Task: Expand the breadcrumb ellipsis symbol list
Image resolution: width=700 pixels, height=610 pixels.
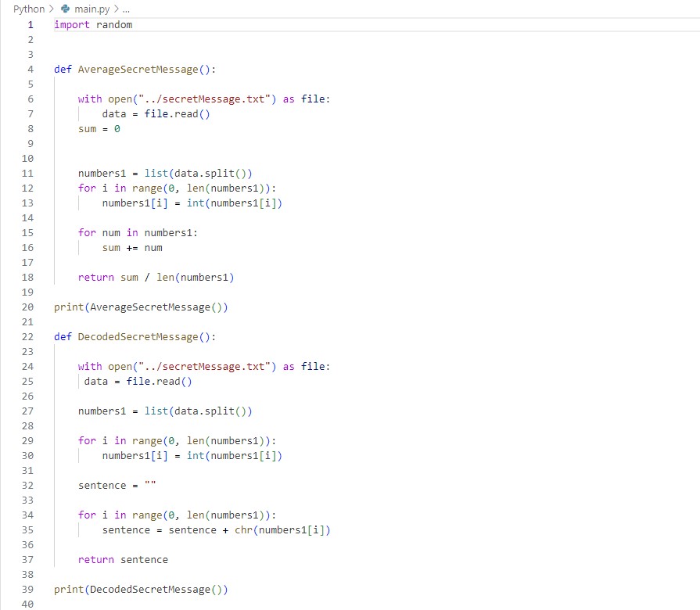Action: [124, 9]
